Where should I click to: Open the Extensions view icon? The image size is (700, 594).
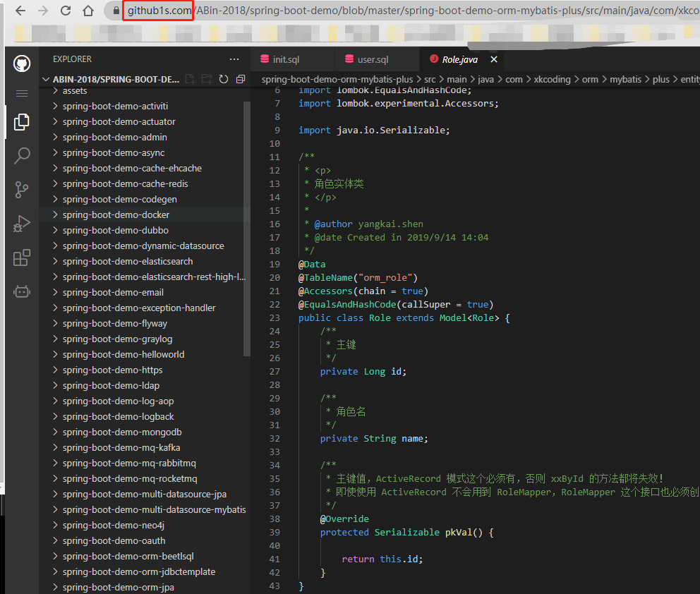pos(22,257)
